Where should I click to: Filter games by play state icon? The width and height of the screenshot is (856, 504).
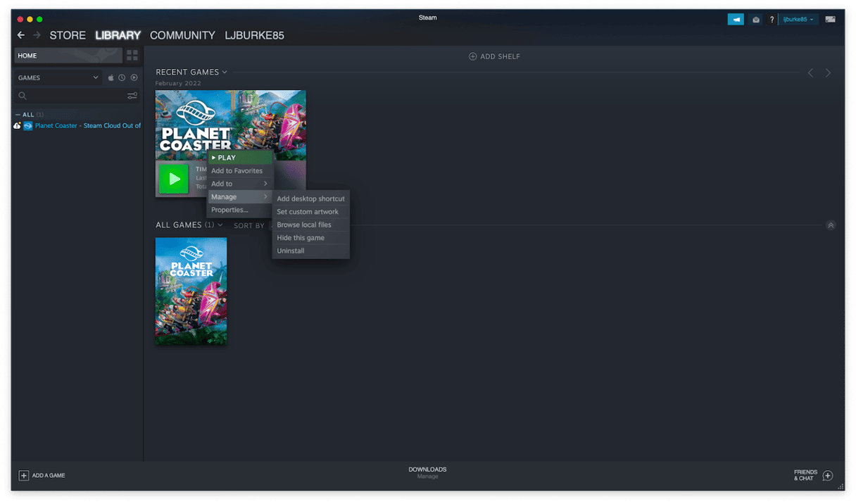134,77
